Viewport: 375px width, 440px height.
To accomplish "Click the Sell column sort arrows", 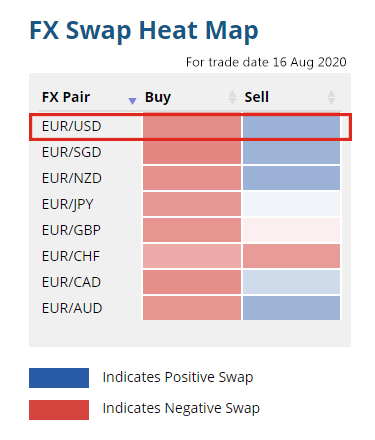I will point(331,97).
